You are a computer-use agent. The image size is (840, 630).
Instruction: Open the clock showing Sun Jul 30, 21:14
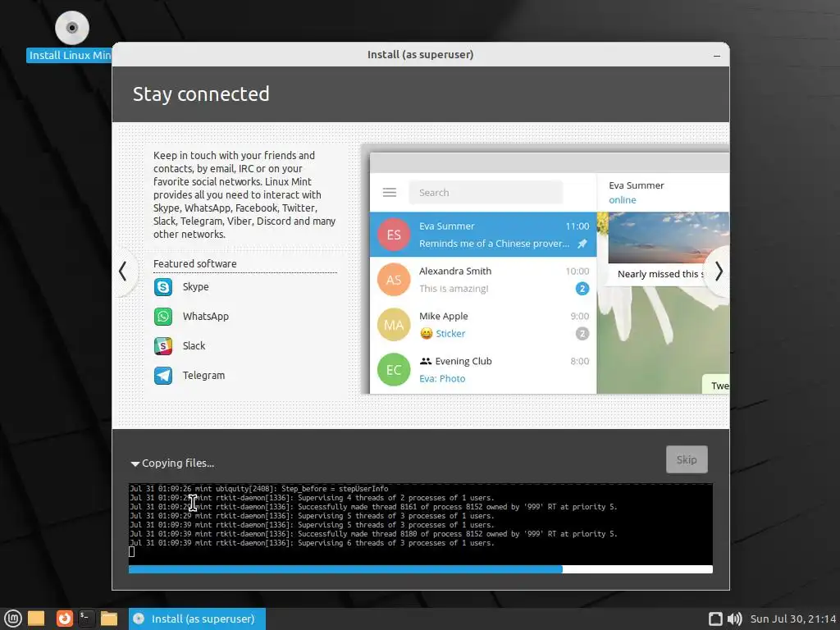tap(793, 619)
